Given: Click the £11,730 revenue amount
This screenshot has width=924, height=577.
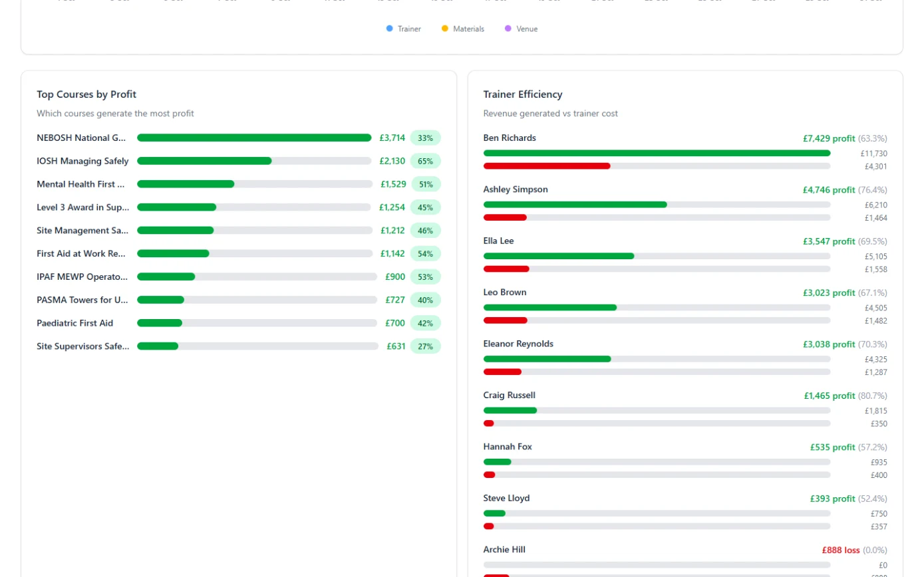Looking at the screenshot, I should tap(873, 154).
